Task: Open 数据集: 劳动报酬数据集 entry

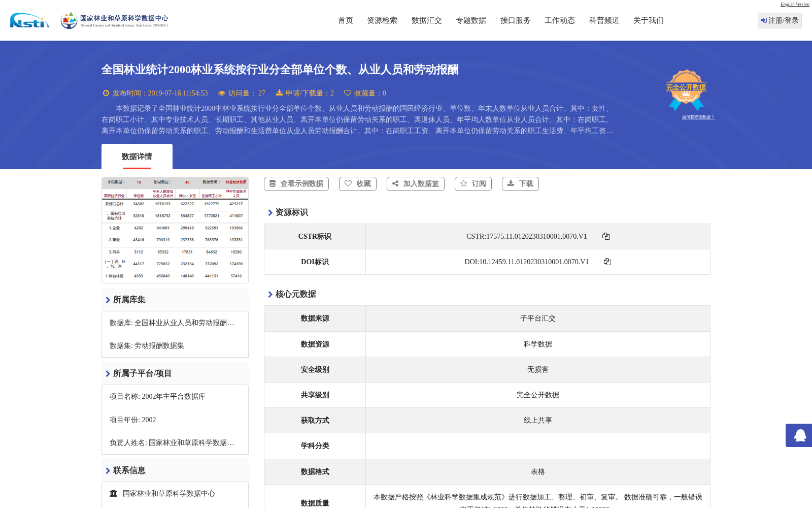Action: point(147,345)
